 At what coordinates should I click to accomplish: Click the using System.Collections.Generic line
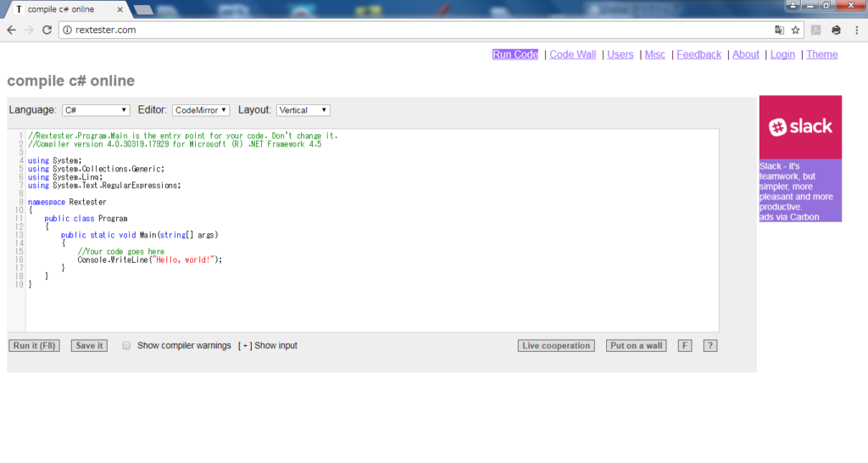96,169
